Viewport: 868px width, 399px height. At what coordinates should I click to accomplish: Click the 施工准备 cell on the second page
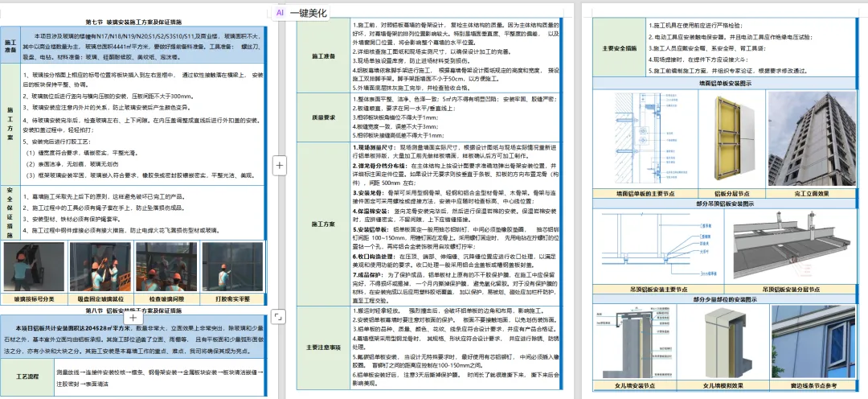(324, 56)
